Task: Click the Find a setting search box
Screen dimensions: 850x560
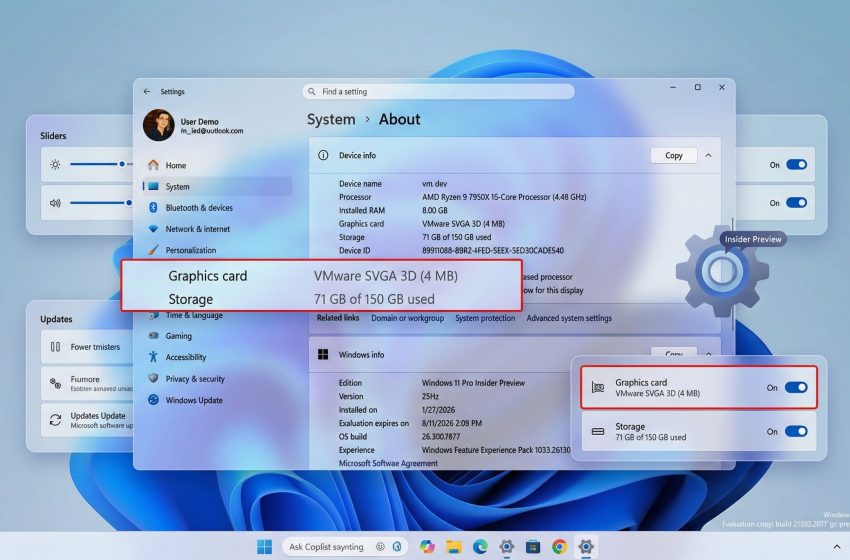Action: click(439, 92)
